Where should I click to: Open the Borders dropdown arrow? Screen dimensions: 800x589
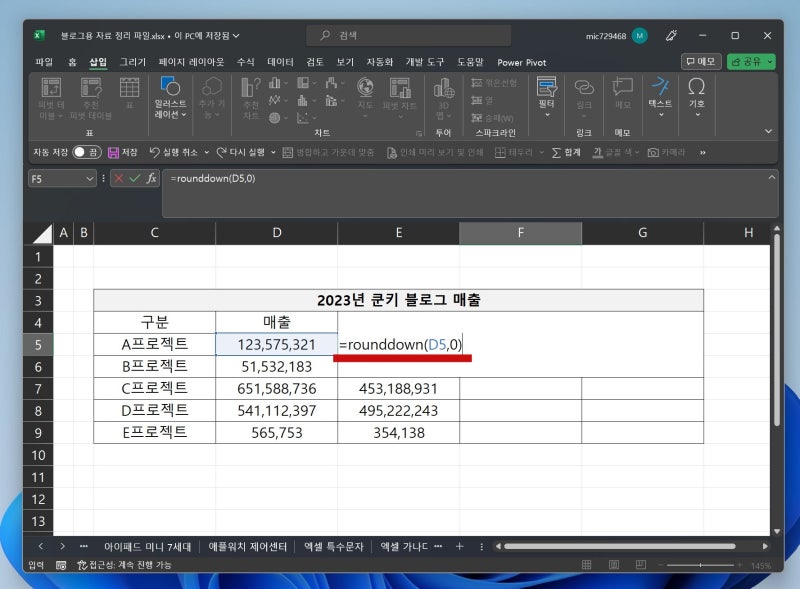pos(541,153)
